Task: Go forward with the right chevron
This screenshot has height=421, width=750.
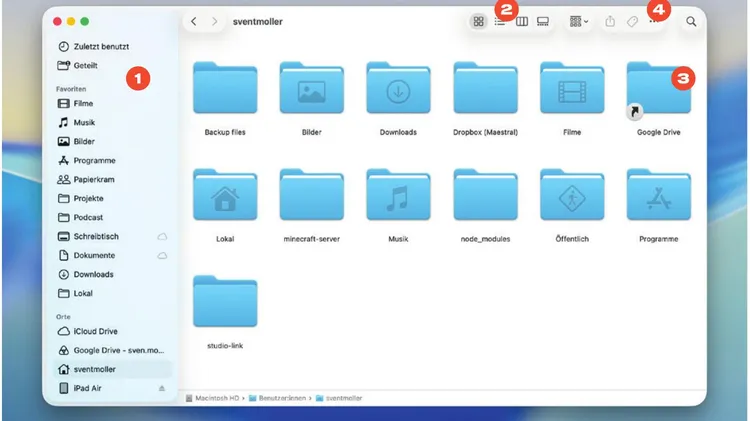Action: [x=214, y=22]
